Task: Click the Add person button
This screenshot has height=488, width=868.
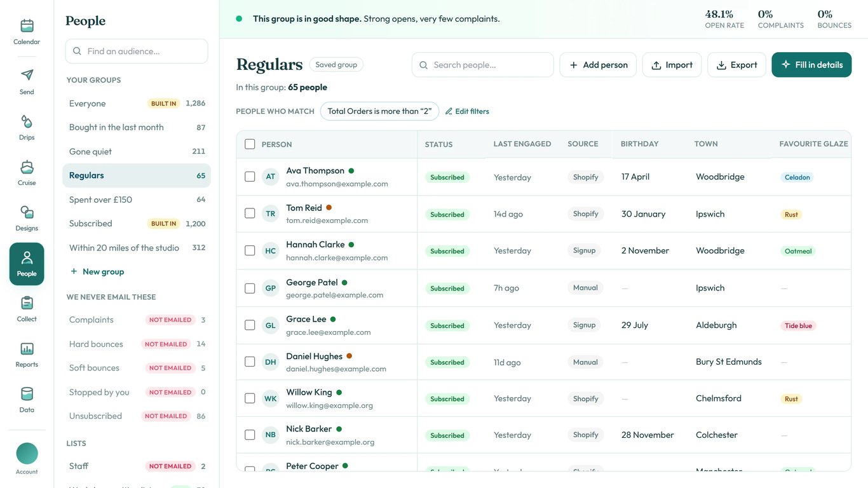Action: point(598,65)
